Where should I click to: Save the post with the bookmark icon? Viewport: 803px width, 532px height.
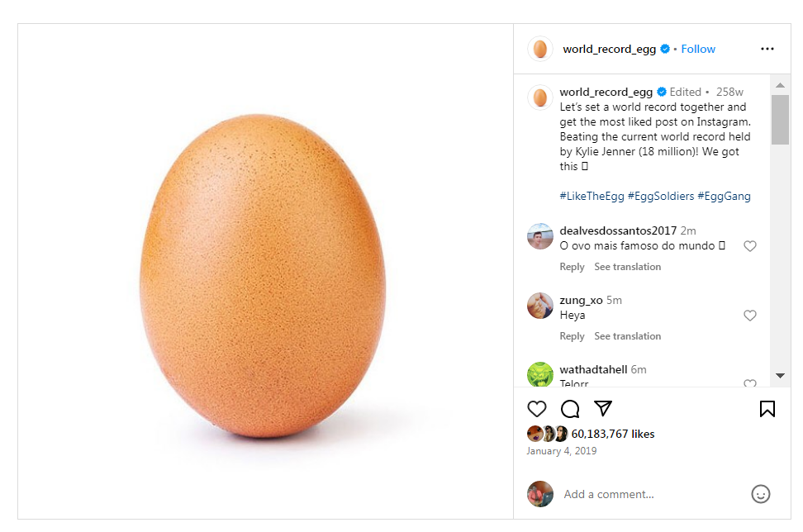pyautogui.click(x=767, y=408)
